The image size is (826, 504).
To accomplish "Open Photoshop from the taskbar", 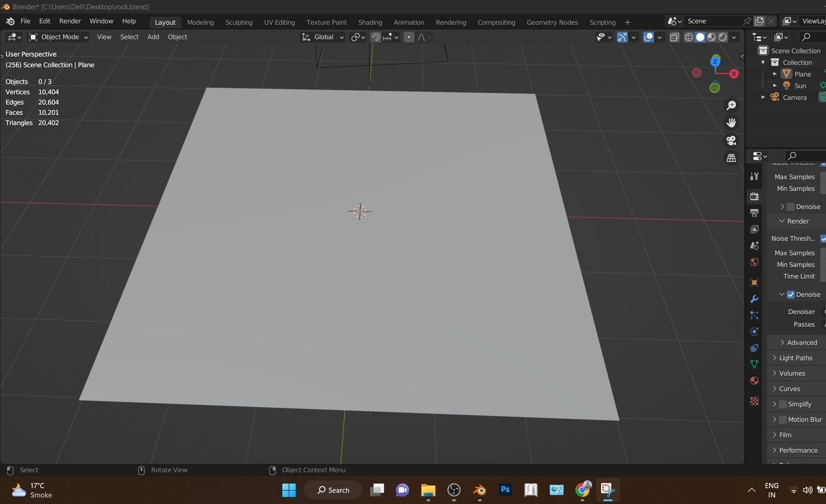I will (x=505, y=490).
